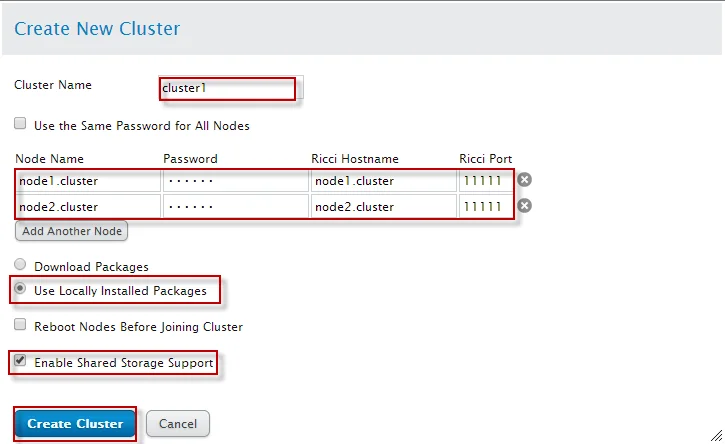This screenshot has height=444, width=725.
Task: Remove the node2.cluster row with X icon
Action: click(x=524, y=206)
